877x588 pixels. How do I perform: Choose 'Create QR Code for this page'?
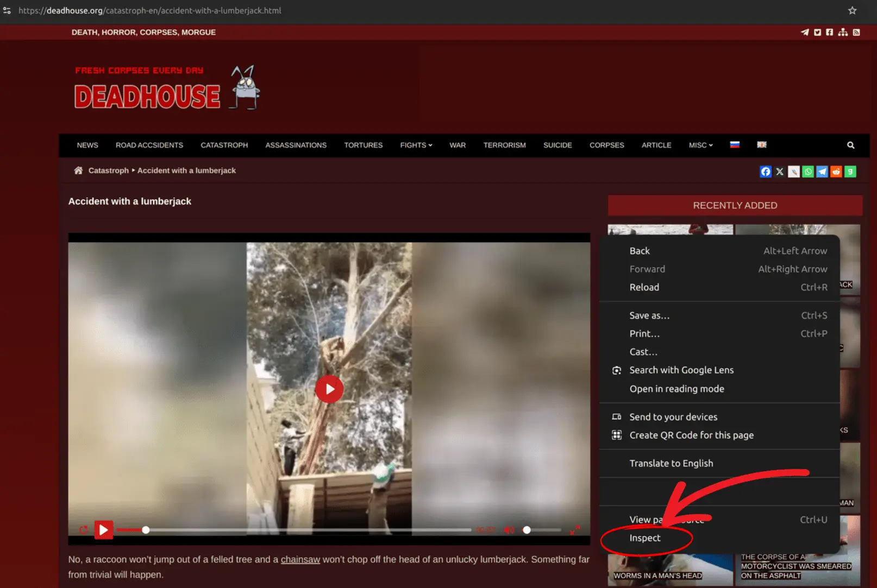coord(719,435)
